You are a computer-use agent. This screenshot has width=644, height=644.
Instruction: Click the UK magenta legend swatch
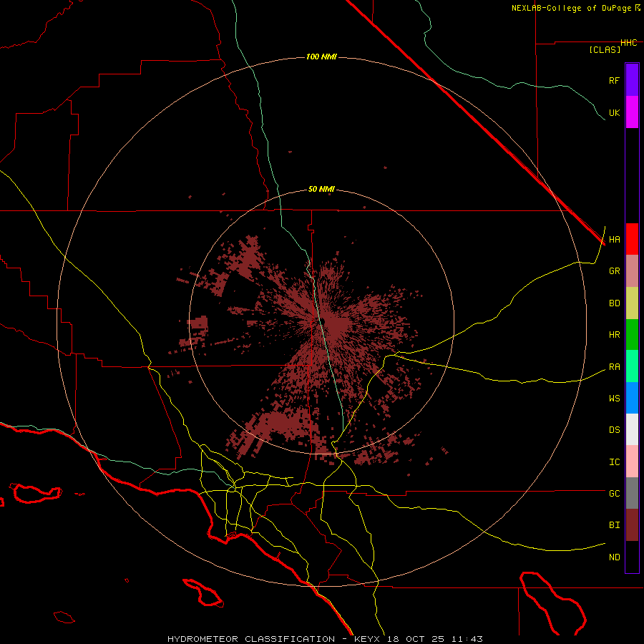coord(632,112)
